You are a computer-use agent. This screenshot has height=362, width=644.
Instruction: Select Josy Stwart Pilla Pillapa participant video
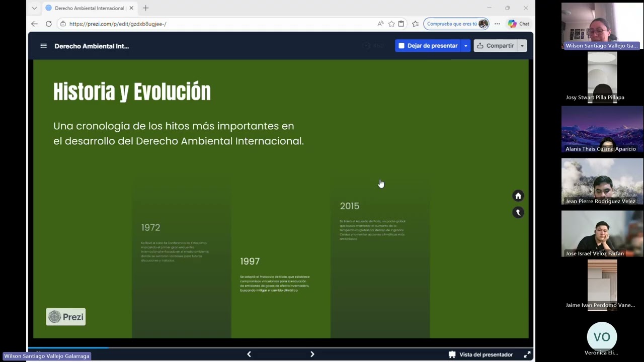(602, 77)
